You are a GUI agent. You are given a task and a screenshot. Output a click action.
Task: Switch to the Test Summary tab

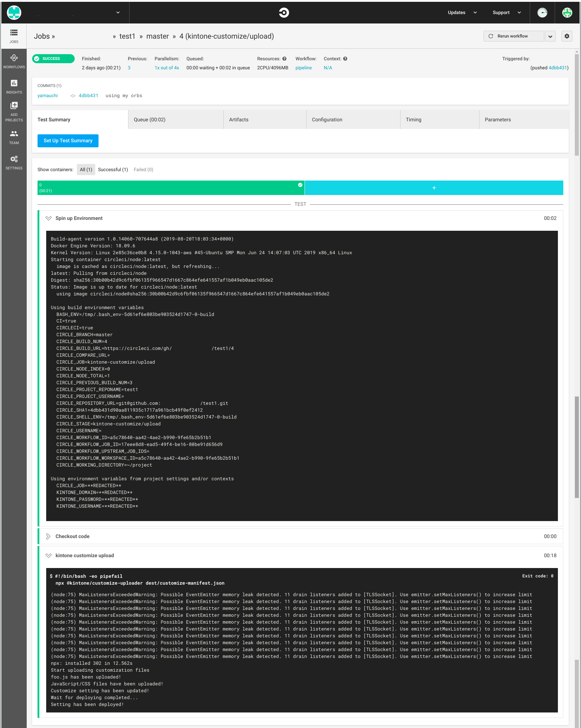80,120
